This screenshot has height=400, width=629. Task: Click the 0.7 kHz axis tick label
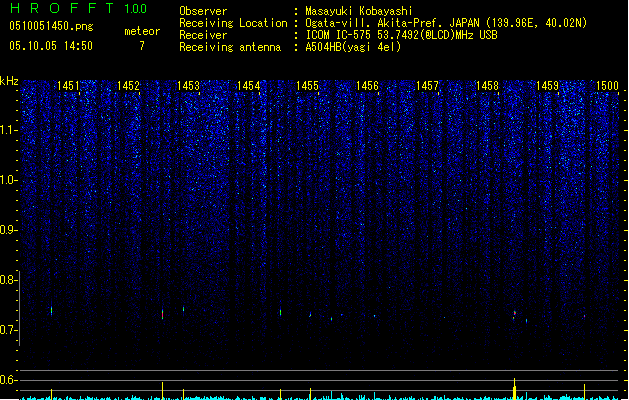9,330
